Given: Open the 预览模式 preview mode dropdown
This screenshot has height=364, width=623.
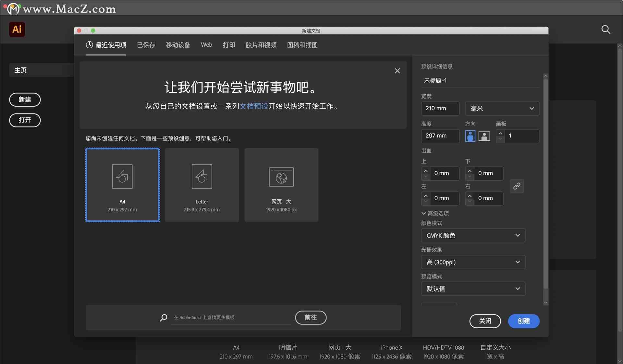Looking at the screenshot, I should 473,288.
